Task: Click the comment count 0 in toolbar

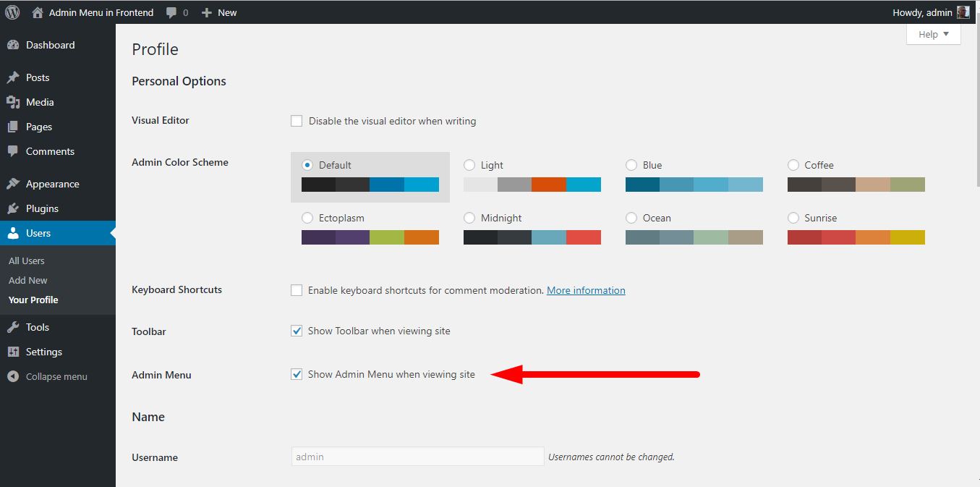Action: point(185,13)
